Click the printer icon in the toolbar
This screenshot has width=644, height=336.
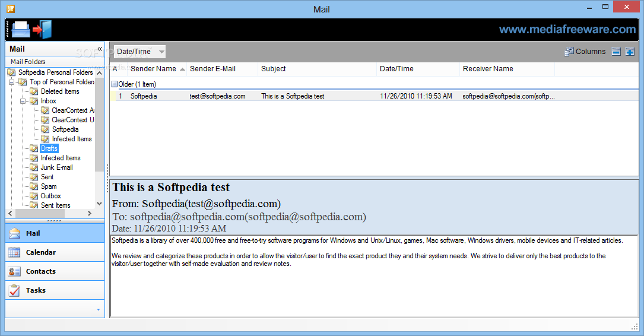[21, 29]
